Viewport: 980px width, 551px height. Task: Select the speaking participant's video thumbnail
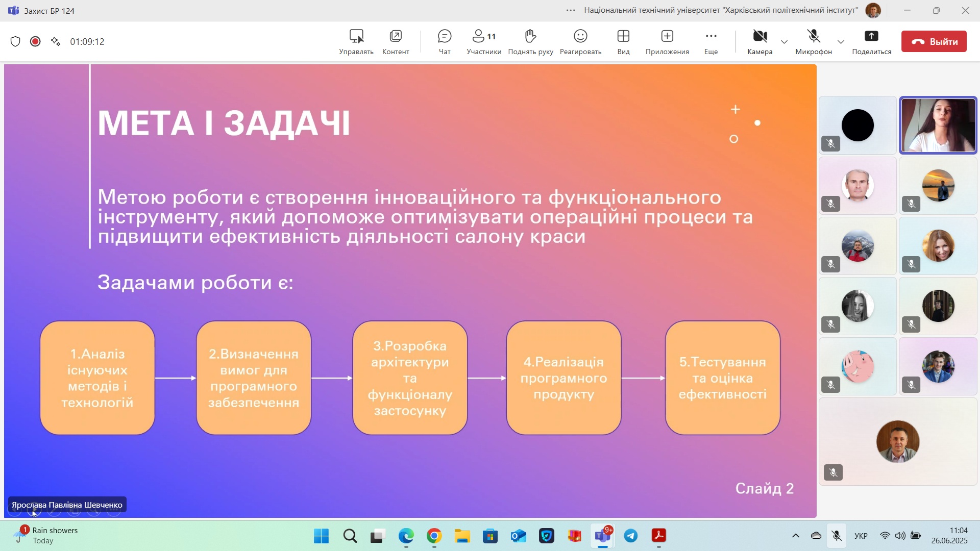(938, 126)
